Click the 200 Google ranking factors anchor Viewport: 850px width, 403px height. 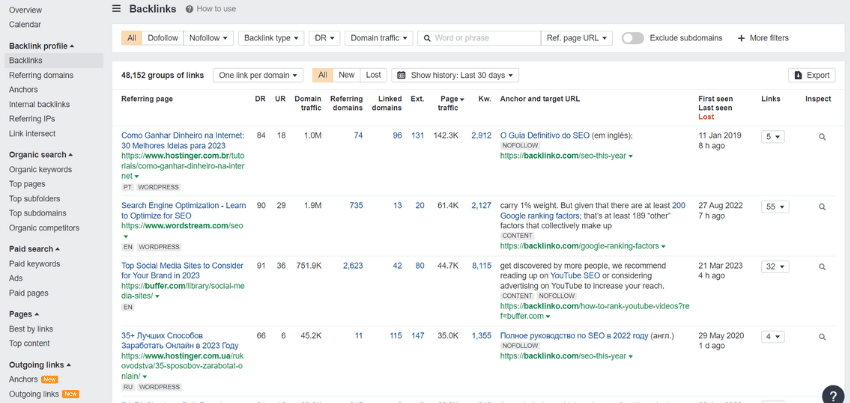(x=593, y=210)
